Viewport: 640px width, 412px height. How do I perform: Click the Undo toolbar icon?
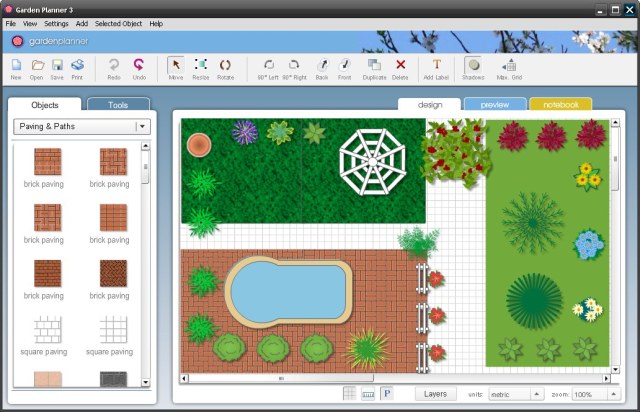[x=139, y=68]
